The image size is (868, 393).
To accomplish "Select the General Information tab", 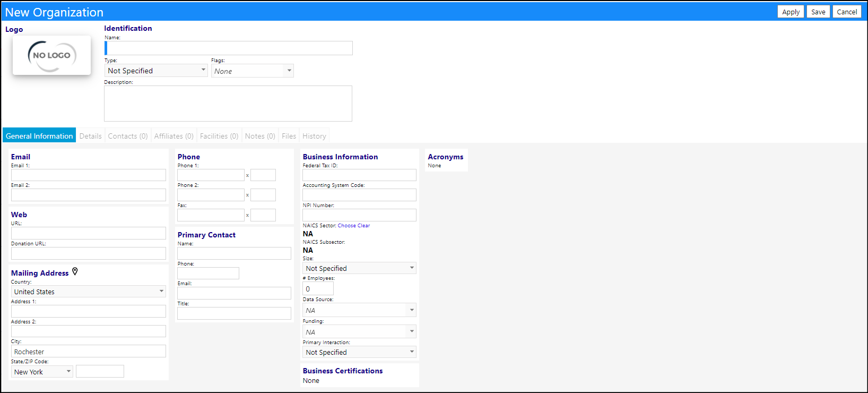I will click(x=39, y=136).
